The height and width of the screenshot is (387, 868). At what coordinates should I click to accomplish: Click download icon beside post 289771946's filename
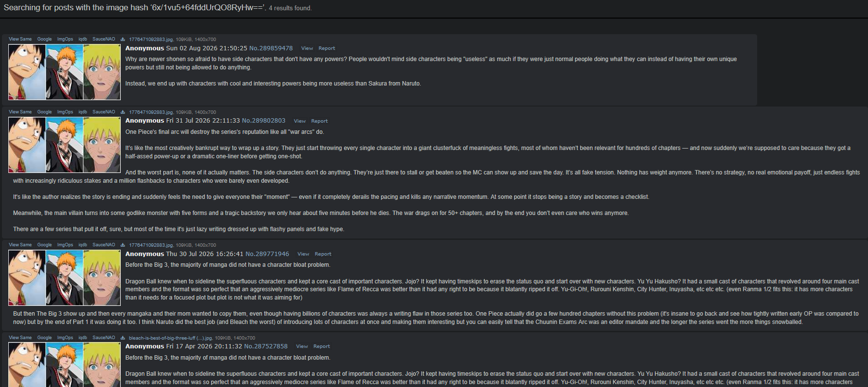point(123,245)
